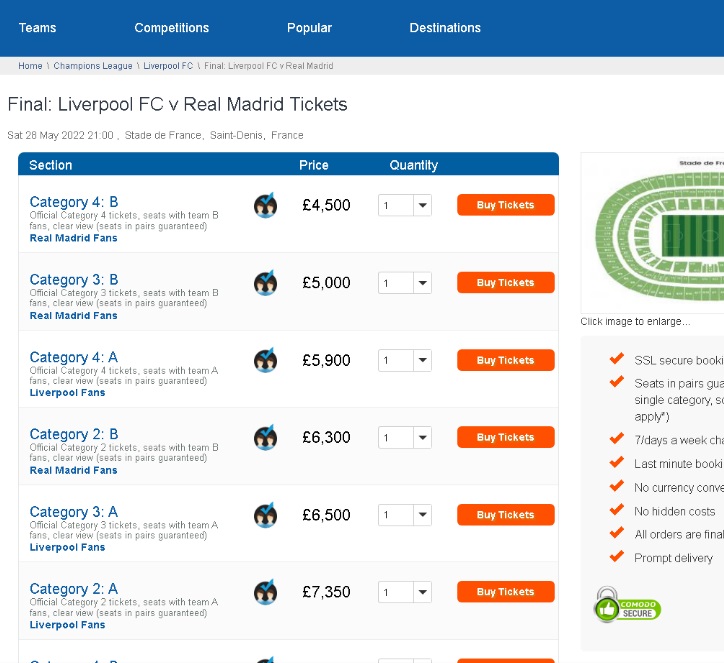The height and width of the screenshot is (663, 724).
Task: Buy Tickets for Category 4: B at £4,500
Action: 506,205
